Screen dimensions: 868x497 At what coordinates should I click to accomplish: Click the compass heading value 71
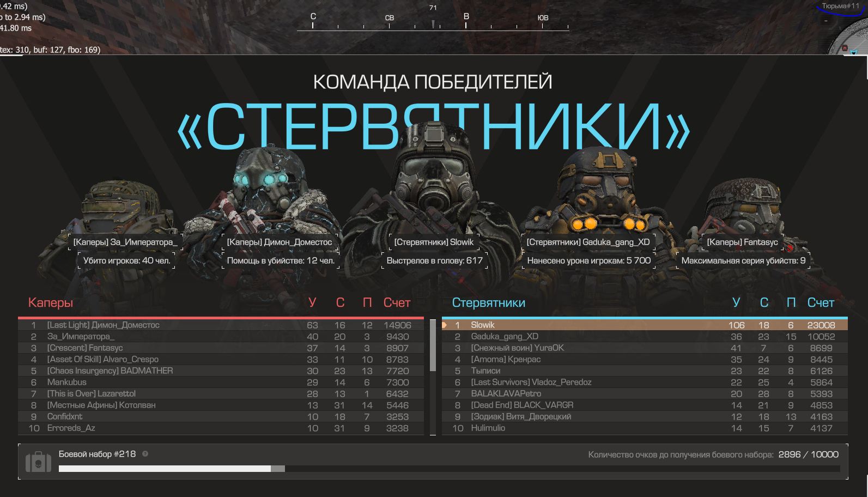pyautogui.click(x=433, y=8)
